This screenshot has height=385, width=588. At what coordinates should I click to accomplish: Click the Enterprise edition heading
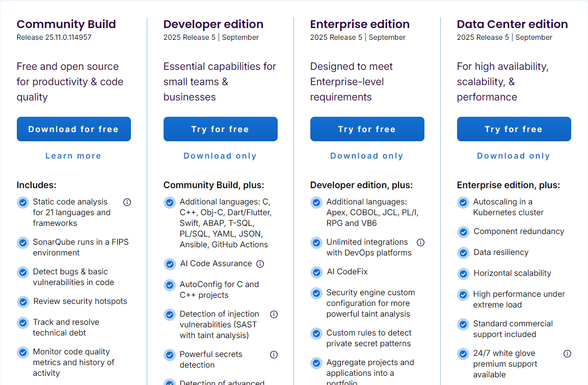[360, 24]
